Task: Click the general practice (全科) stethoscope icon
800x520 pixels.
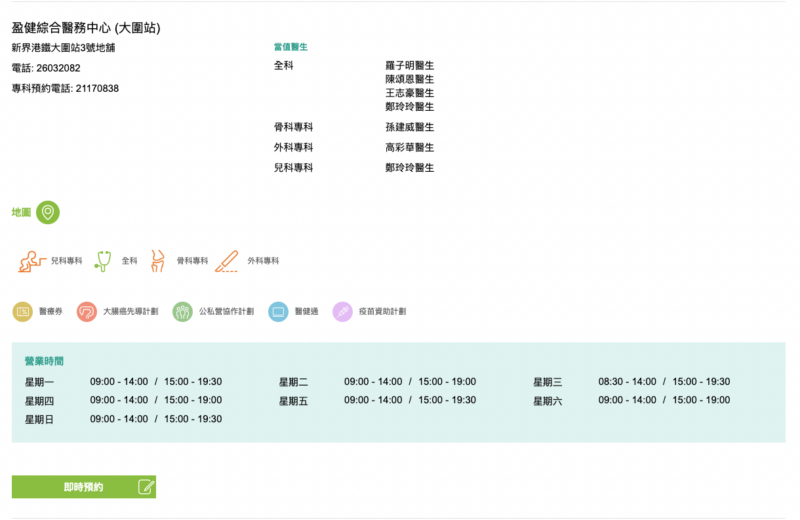Action: tap(102, 261)
